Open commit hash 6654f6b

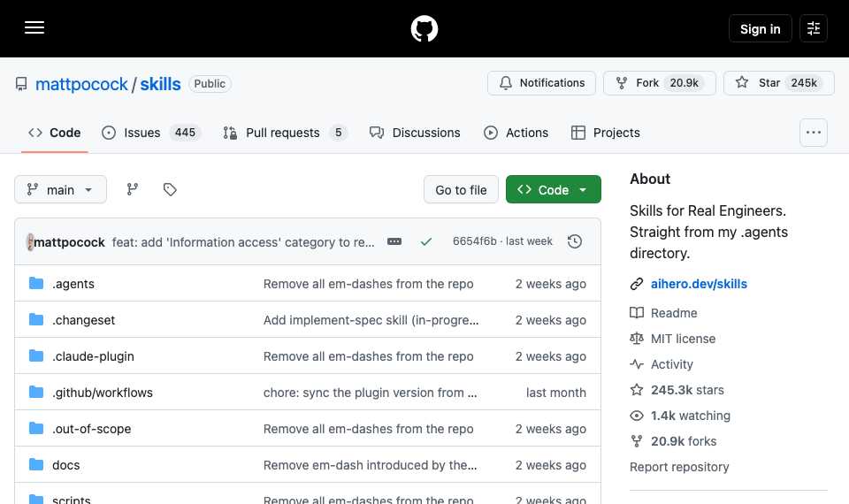click(474, 241)
